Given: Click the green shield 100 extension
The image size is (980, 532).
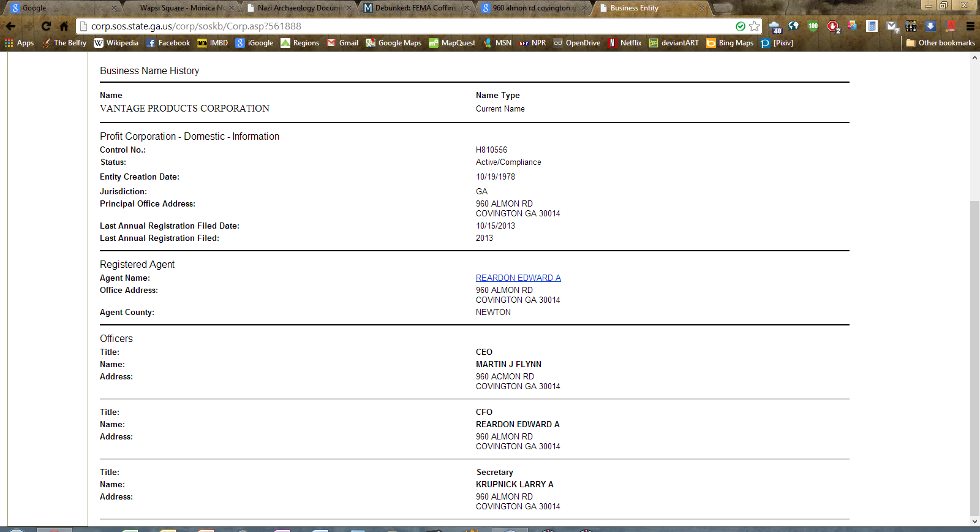Looking at the screenshot, I should coord(813,26).
